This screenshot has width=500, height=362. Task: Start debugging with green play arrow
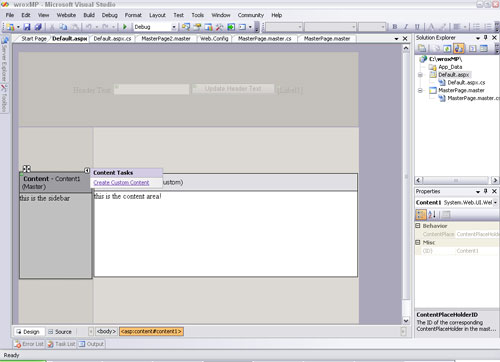(x=125, y=27)
